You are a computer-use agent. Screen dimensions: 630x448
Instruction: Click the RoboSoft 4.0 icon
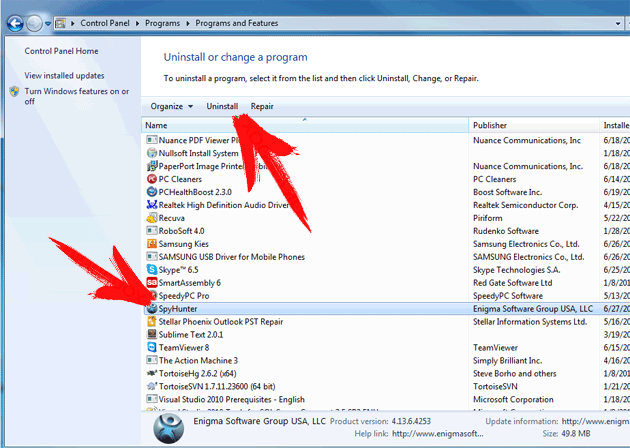(x=151, y=231)
